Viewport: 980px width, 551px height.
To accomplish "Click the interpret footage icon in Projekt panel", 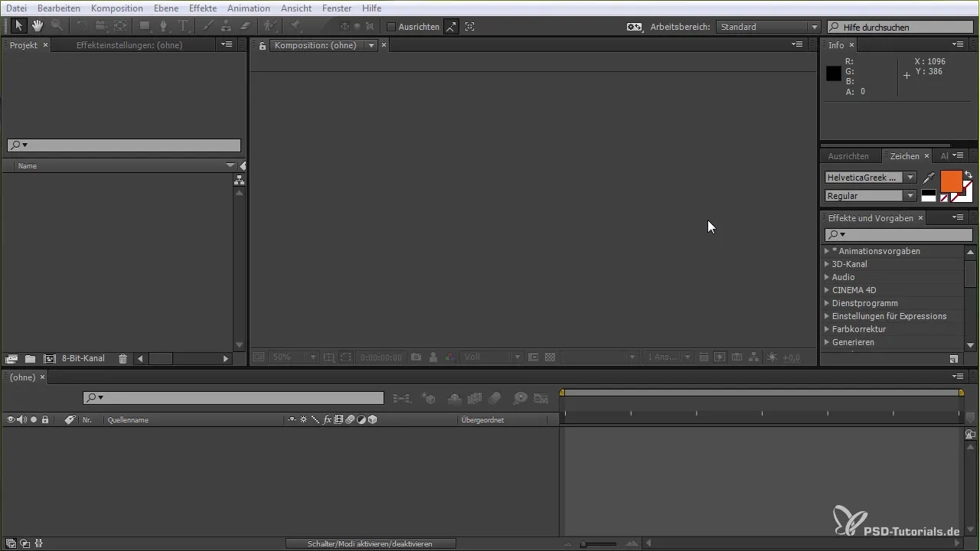I will pyautogui.click(x=11, y=358).
